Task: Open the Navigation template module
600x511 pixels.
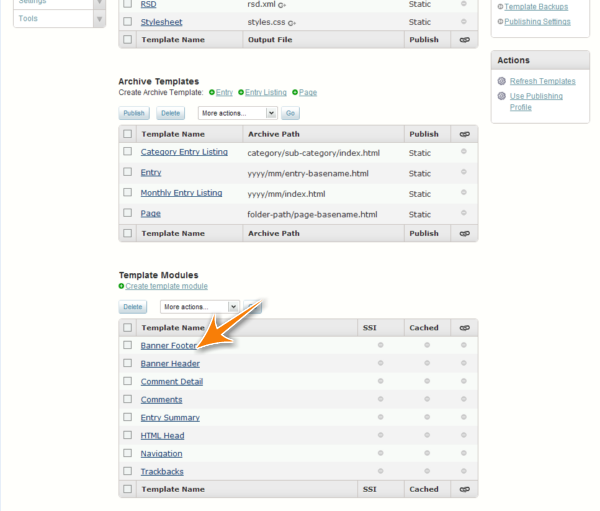Action: click(161, 454)
